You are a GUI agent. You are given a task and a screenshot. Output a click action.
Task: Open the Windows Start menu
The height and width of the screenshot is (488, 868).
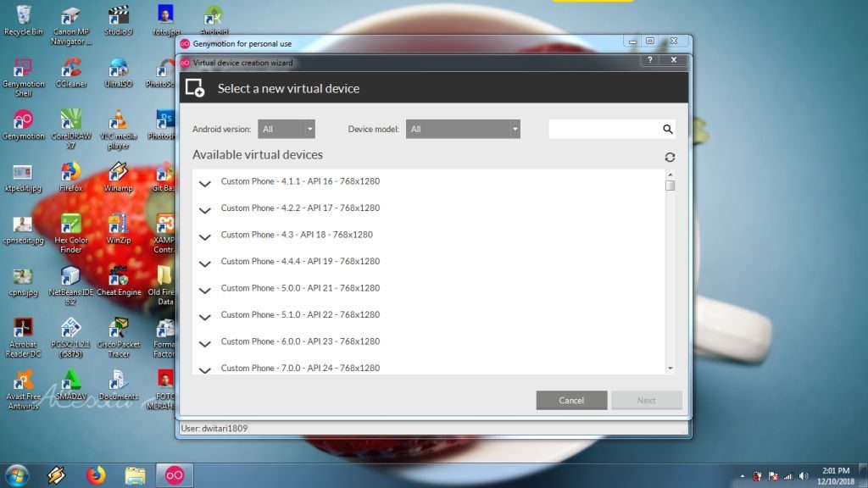click(x=17, y=475)
